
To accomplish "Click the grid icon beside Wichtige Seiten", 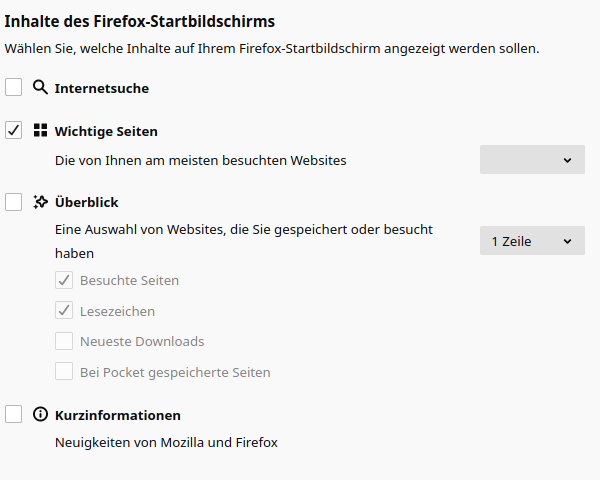I will click(x=40, y=131).
